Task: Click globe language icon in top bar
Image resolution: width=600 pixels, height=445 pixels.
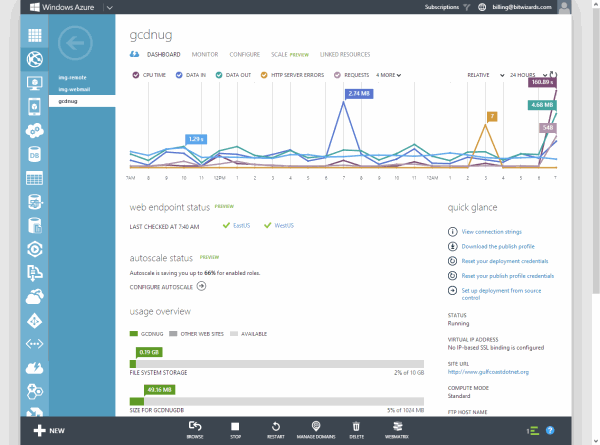Action: [482, 7]
